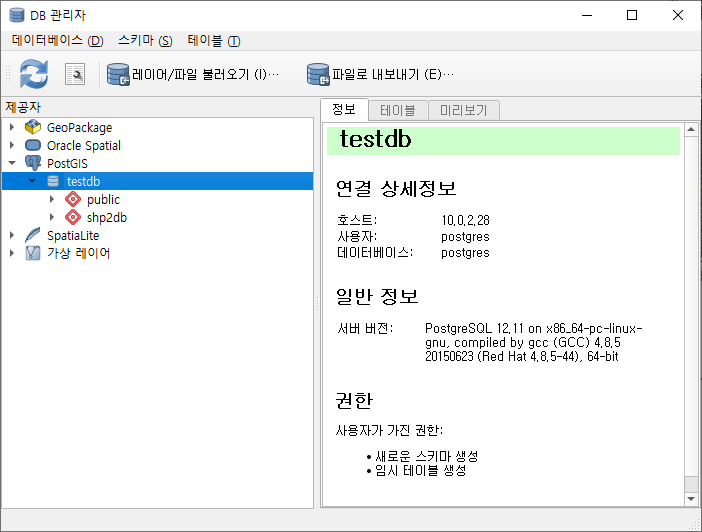
Task: Select the testdb connection row
Action: (158, 181)
